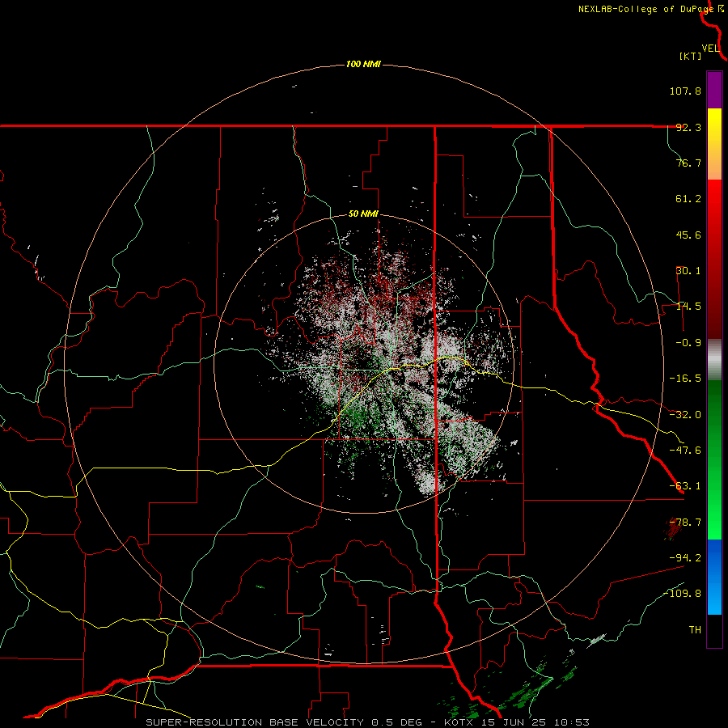Click the -94.2 velocity scale value
Viewport: 728px width, 728px height.
[685, 558]
